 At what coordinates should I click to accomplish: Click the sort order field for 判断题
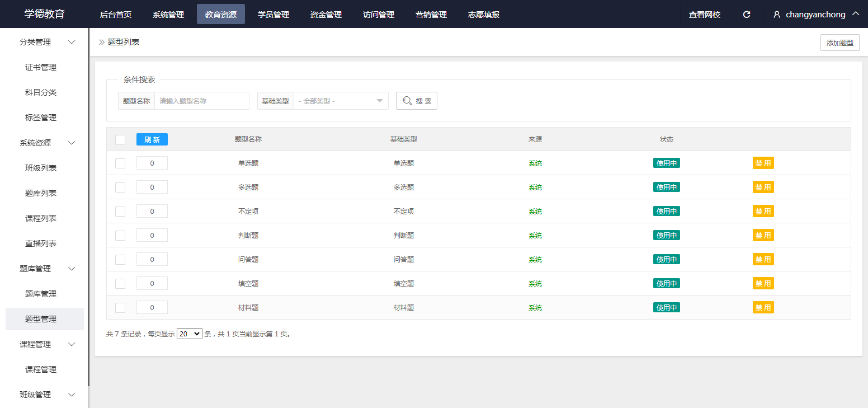pos(152,236)
